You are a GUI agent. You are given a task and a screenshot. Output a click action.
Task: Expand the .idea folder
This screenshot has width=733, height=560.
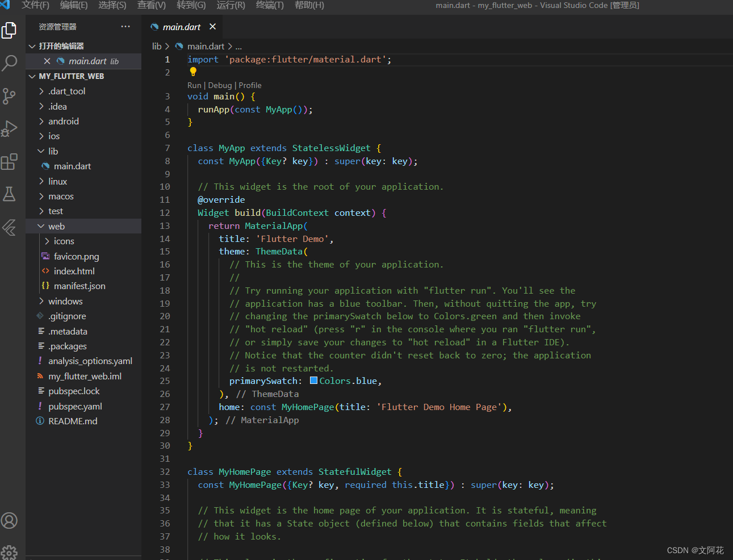41,107
